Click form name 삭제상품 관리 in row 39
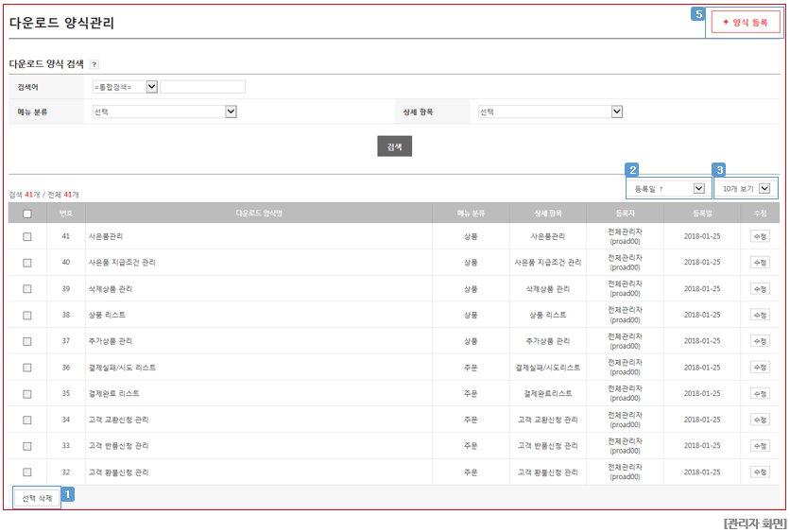The height and width of the screenshot is (532, 790). coord(111,289)
